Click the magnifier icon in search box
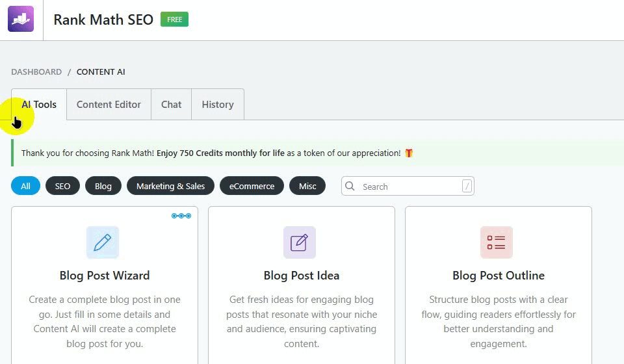624x364 pixels. point(350,187)
